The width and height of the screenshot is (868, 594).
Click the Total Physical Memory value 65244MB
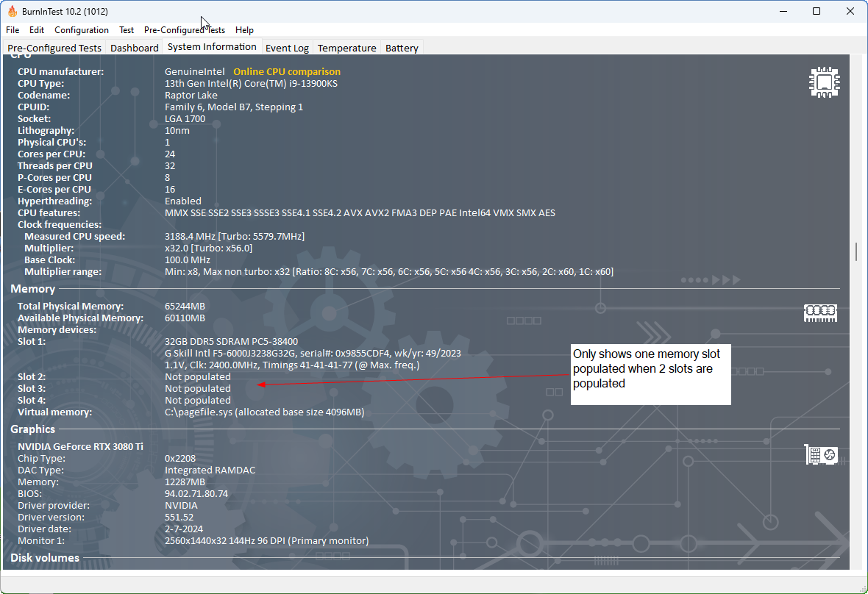pos(185,306)
